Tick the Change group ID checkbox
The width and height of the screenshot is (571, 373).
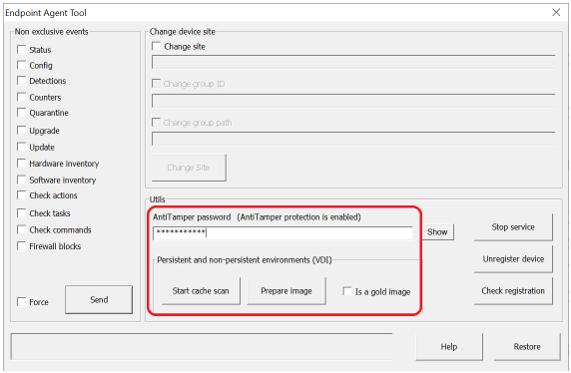coord(156,84)
